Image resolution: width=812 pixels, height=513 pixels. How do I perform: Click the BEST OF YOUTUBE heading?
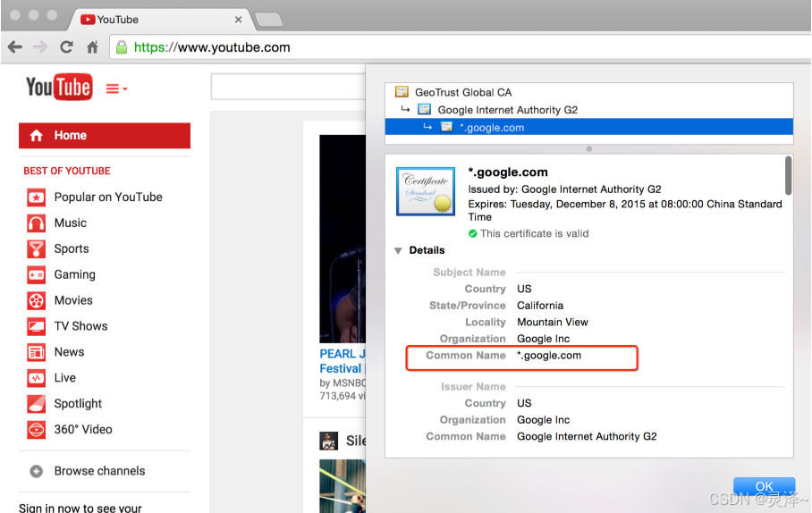coord(67,171)
